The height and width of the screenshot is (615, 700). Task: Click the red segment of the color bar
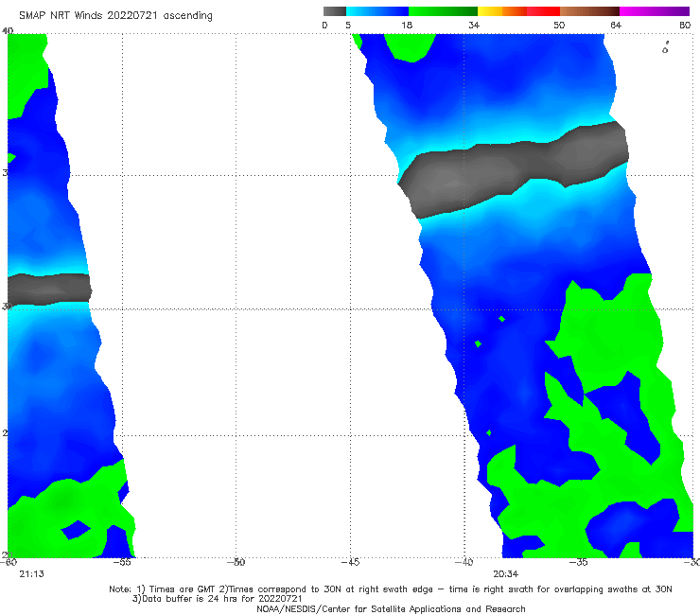(544, 11)
